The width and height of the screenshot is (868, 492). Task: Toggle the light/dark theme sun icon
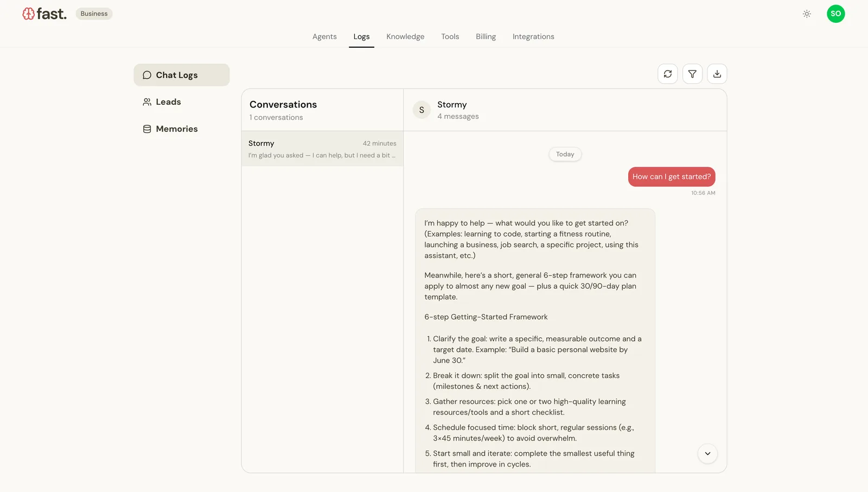pyautogui.click(x=807, y=14)
